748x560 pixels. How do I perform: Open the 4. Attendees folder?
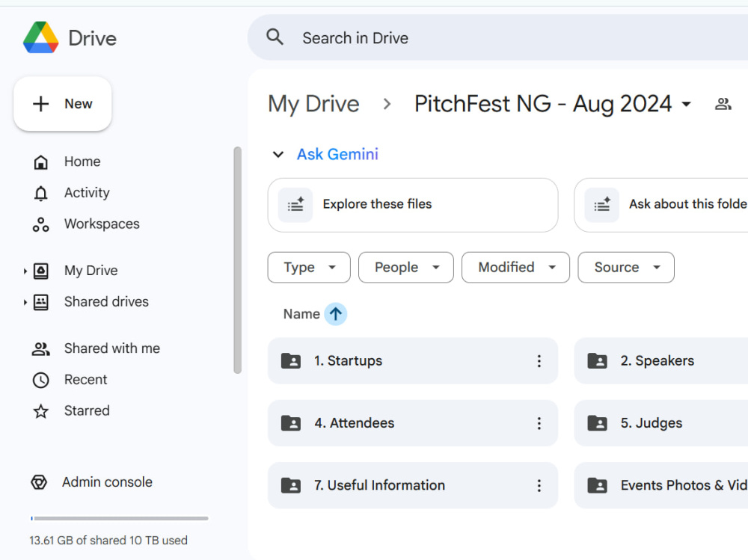pos(413,423)
